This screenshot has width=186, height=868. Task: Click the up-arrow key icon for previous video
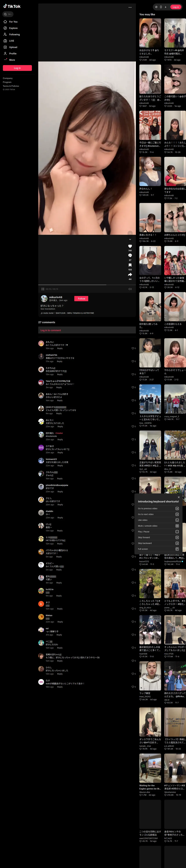click(177, 509)
